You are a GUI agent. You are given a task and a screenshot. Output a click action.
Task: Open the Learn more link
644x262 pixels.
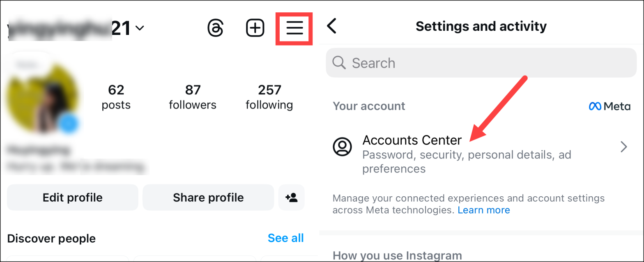[484, 210]
